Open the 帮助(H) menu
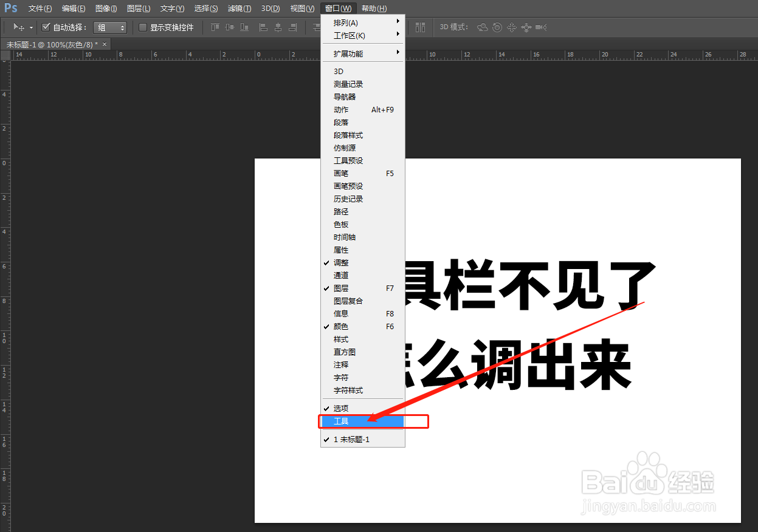 tap(374, 9)
